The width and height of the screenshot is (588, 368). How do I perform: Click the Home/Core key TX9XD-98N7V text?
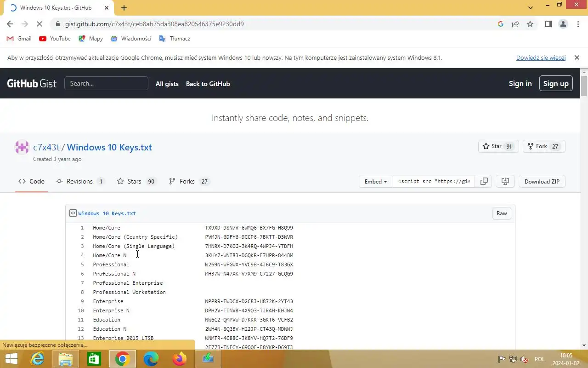tap(249, 228)
